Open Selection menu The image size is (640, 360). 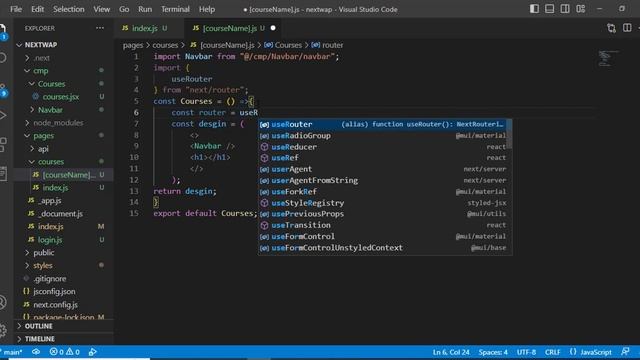[69, 9]
